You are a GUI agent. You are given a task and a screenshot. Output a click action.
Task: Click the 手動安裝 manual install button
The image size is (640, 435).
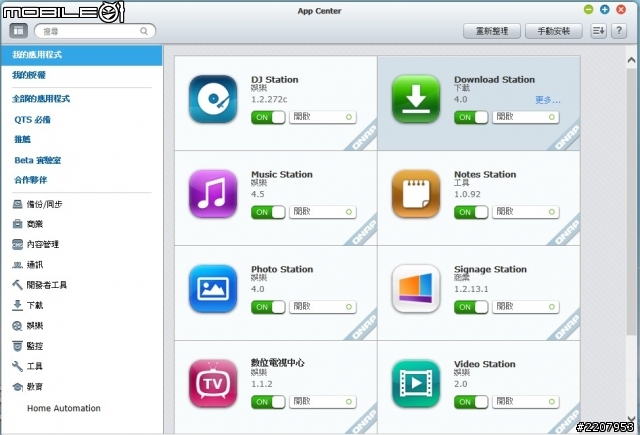(x=553, y=31)
